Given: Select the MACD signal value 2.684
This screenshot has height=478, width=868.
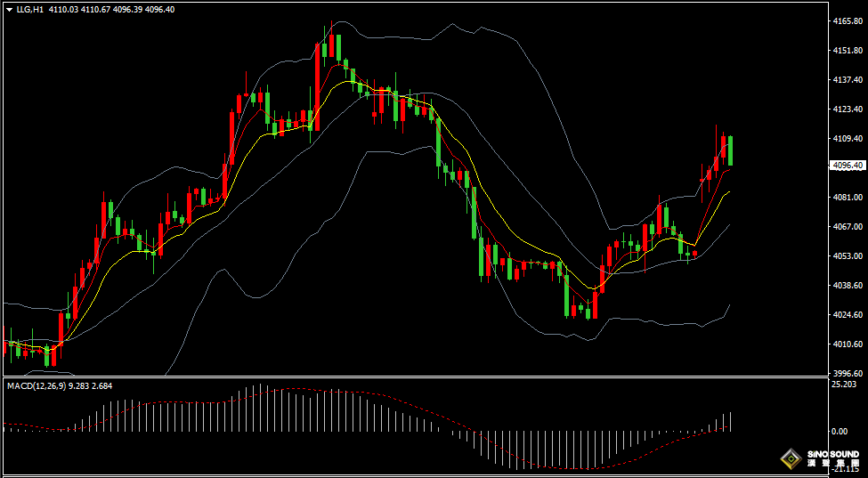Looking at the screenshot, I should pyautogui.click(x=101, y=385).
